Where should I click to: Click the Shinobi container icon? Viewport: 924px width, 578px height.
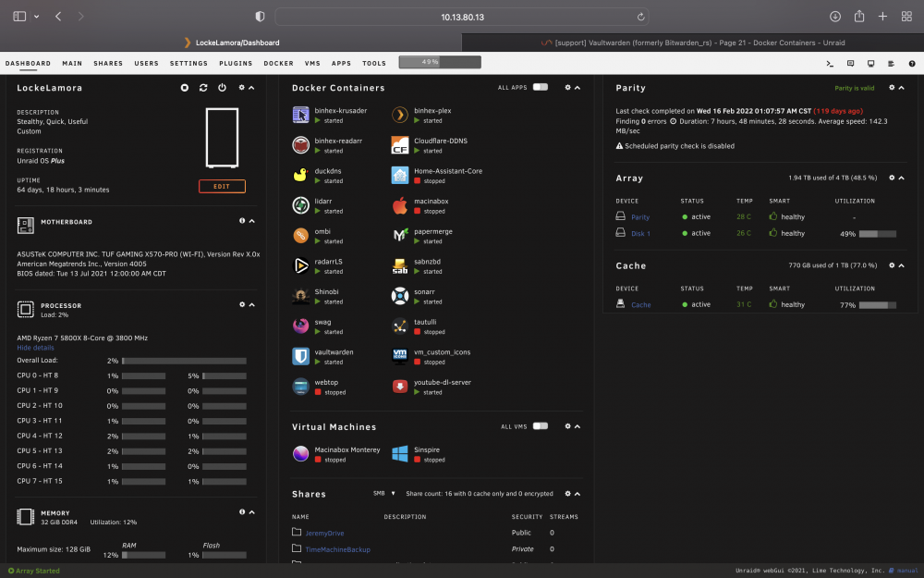pos(300,296)
